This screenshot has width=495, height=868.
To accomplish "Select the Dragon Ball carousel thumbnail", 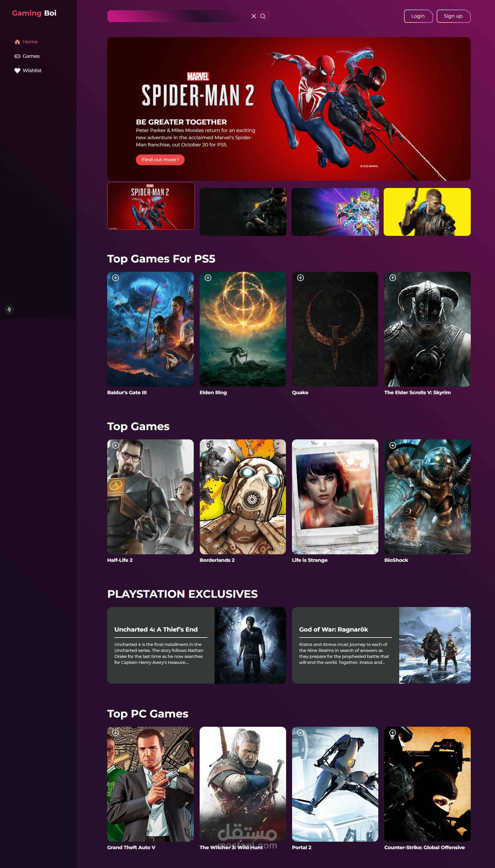I will (335, 212).
